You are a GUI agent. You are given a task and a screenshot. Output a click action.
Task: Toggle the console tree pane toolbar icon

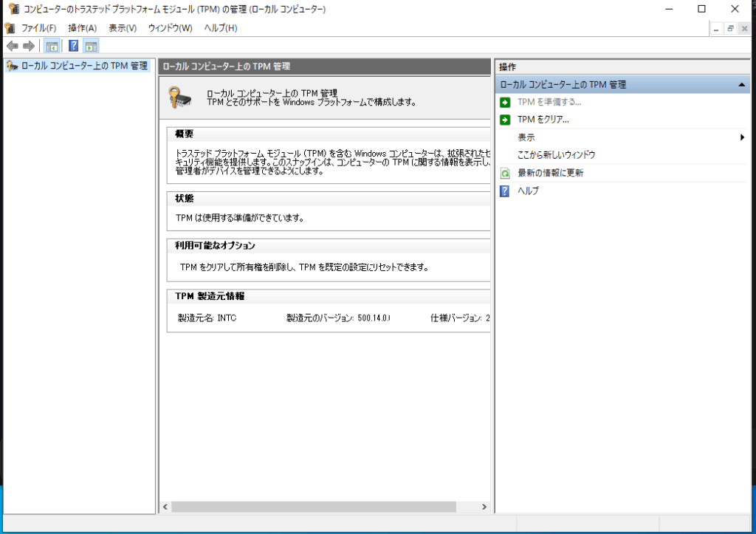pos(52,46)
